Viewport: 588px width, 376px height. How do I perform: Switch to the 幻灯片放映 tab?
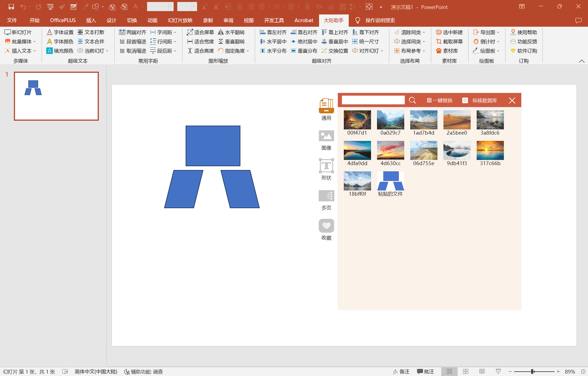click(x=180, y=20)
